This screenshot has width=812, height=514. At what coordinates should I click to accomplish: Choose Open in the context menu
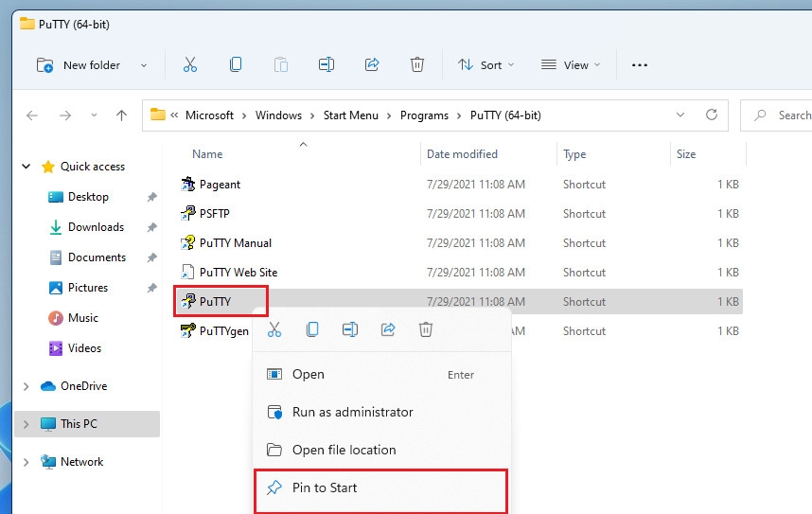(382, 374)
